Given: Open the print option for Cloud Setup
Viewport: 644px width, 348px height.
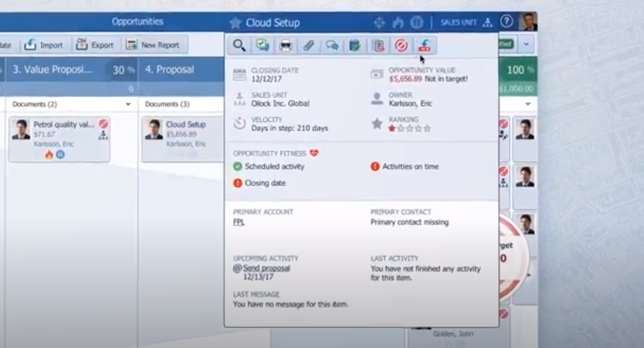Looking at the screenshot, I should point(285,45).
